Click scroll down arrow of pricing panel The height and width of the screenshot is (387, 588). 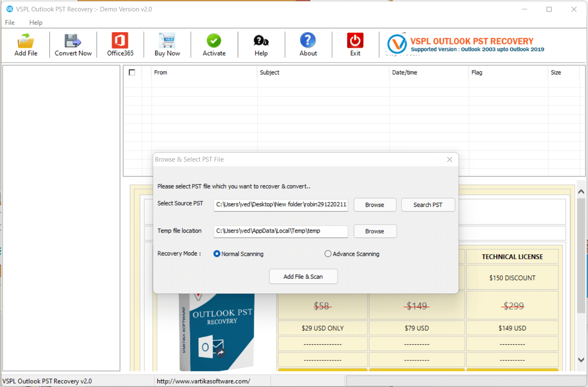point(581,360)
